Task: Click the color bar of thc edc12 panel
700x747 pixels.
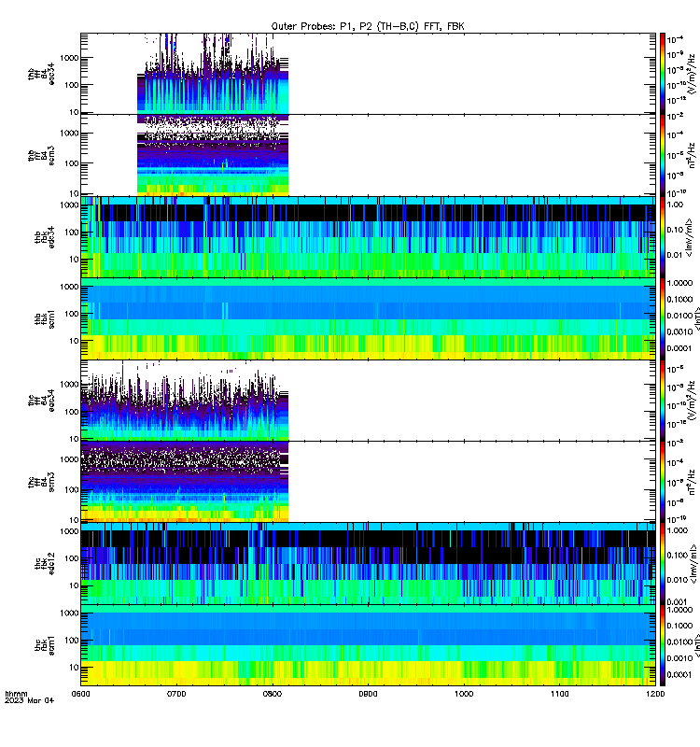Action: [662, 564]
